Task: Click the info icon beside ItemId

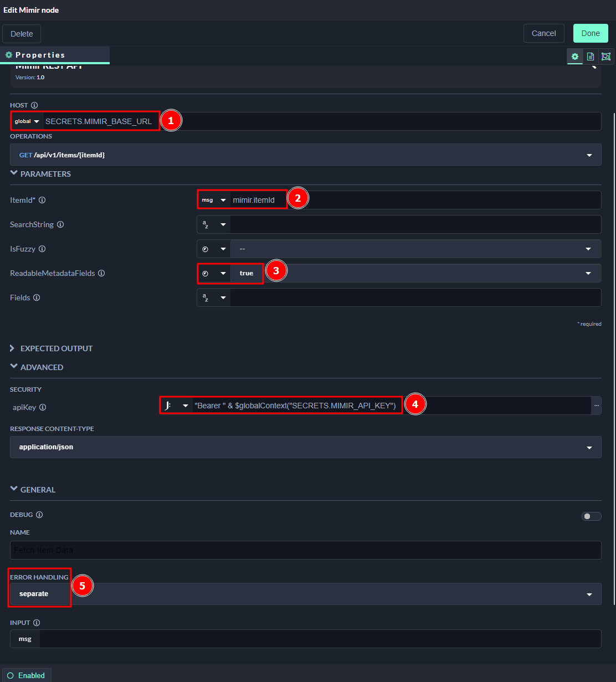Action: pyautogui.click(x=42, y=200)
